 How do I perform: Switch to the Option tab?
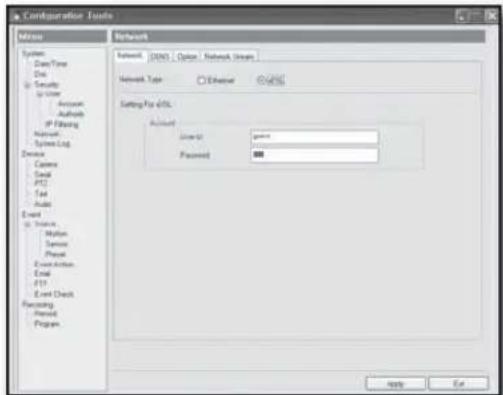[187, 57]
